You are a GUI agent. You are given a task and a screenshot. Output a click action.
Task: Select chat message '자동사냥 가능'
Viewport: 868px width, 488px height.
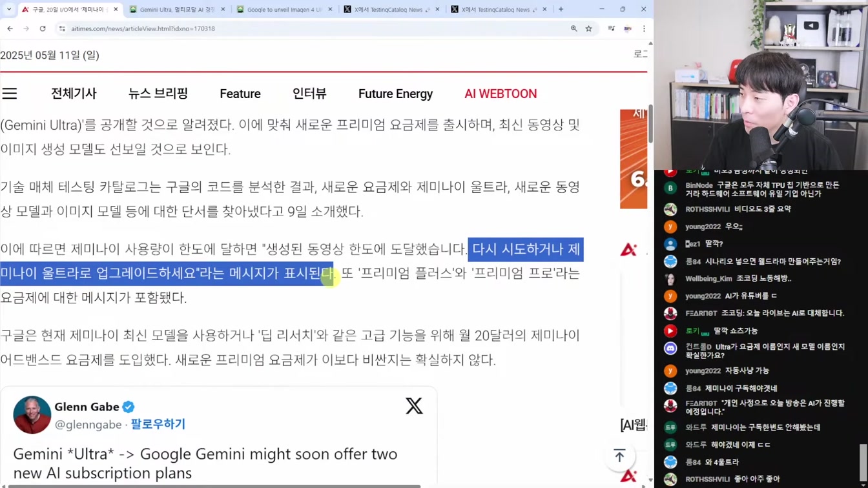point(747,371)
